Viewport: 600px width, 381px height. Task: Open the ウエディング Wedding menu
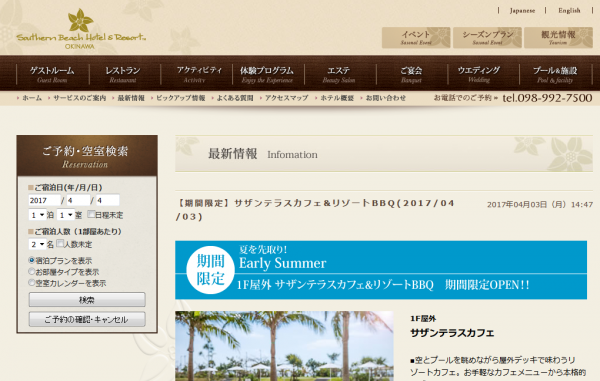tap(479, 74)
